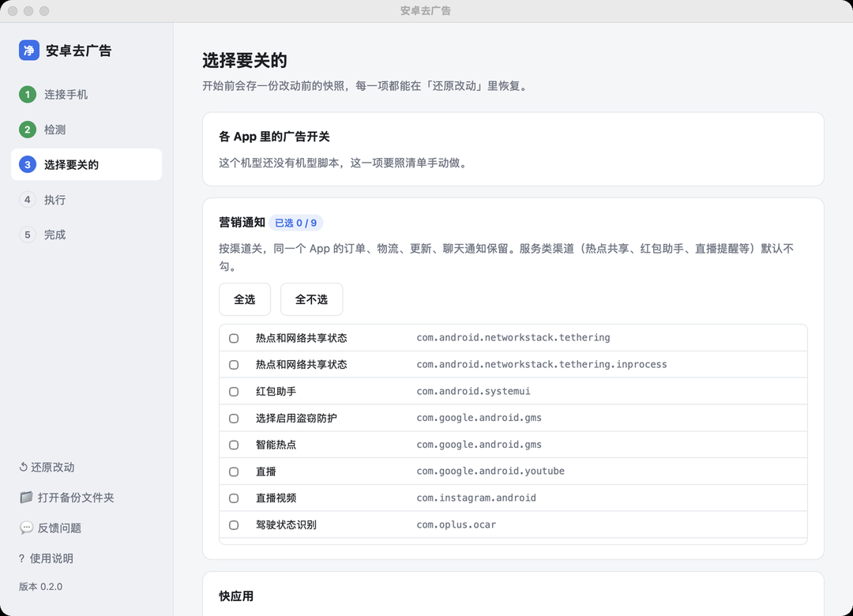The width and height of the screenshot is (853, 616).
Task: Click com.android.systemui package name
Action: pyautogui.click(x=473, y=391)
